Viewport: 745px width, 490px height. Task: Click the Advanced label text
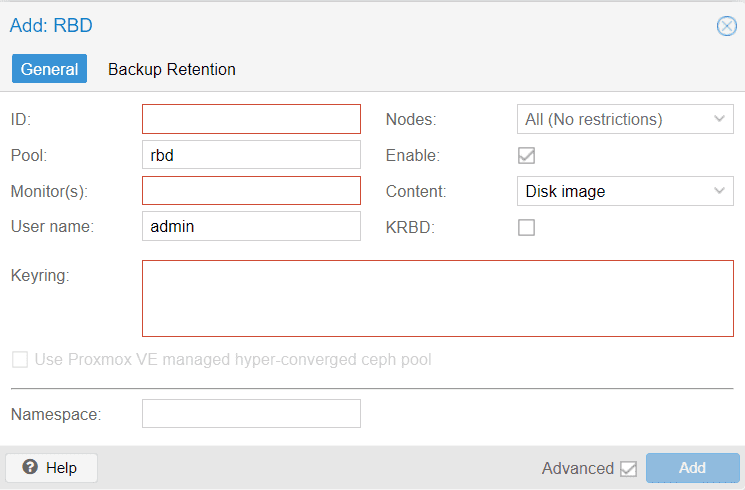pyautogui.click(x=578, y=469)
